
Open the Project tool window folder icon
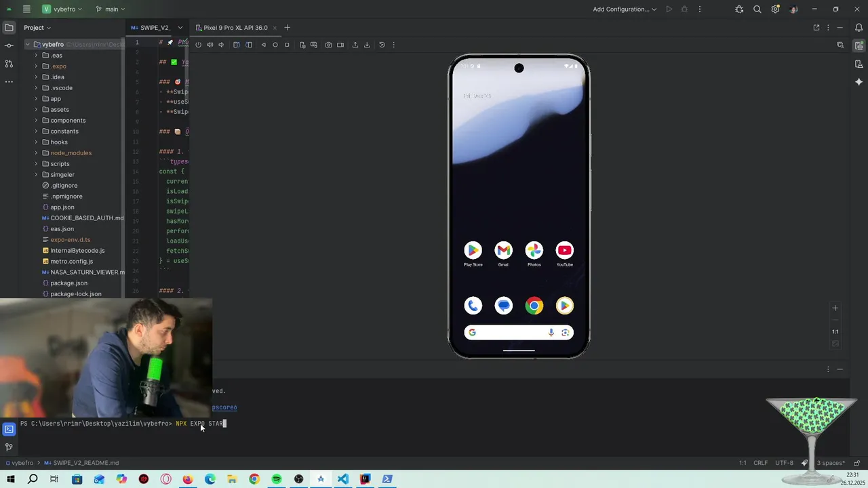pos(9,28)
